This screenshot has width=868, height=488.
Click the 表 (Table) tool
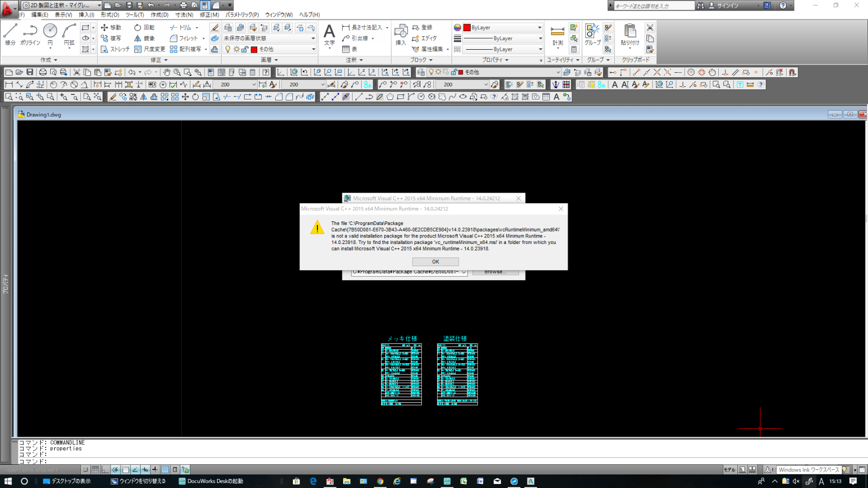pyautogui.click(x=350, y=49)
